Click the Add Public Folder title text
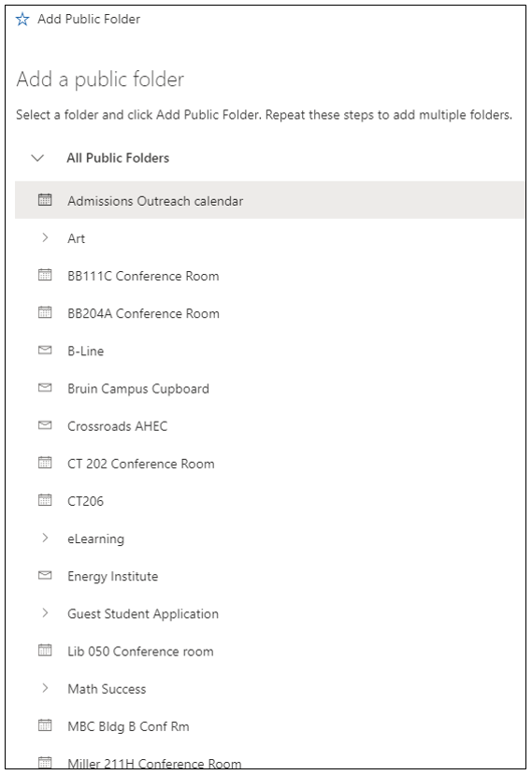Viewport: 532px width, 775px height. pyautogui.click(x=89, y=20)
